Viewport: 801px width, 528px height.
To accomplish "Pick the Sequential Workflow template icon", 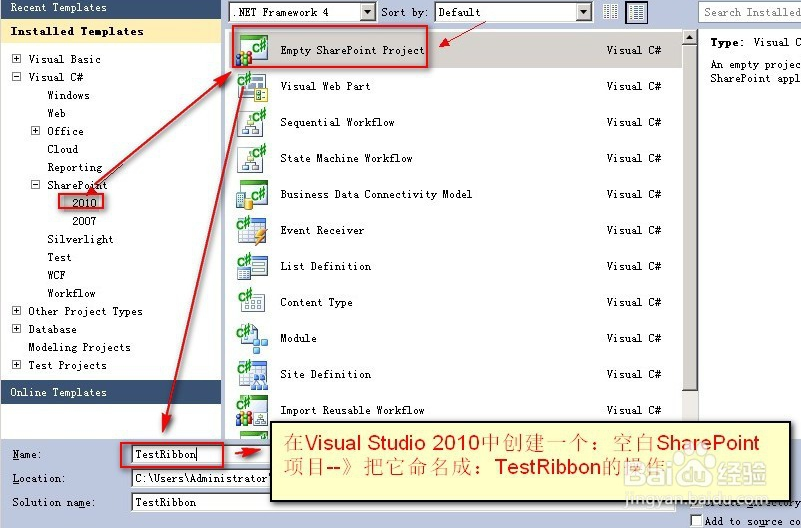I will 252,123.
